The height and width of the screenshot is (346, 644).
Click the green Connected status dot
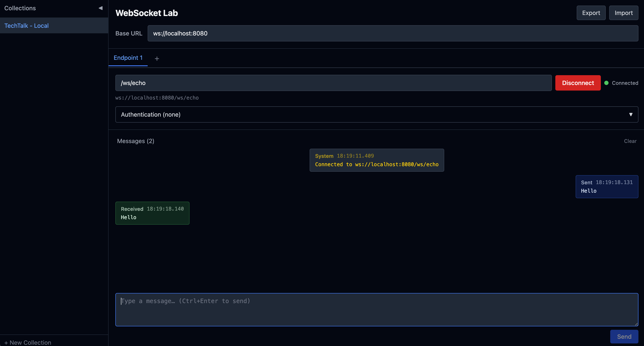point(606,83)
